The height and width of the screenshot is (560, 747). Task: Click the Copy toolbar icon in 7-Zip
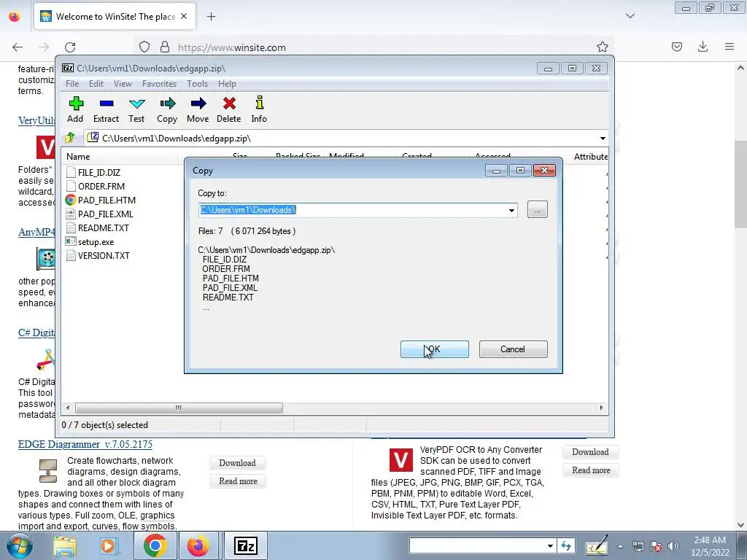click(x=167, y=109)
